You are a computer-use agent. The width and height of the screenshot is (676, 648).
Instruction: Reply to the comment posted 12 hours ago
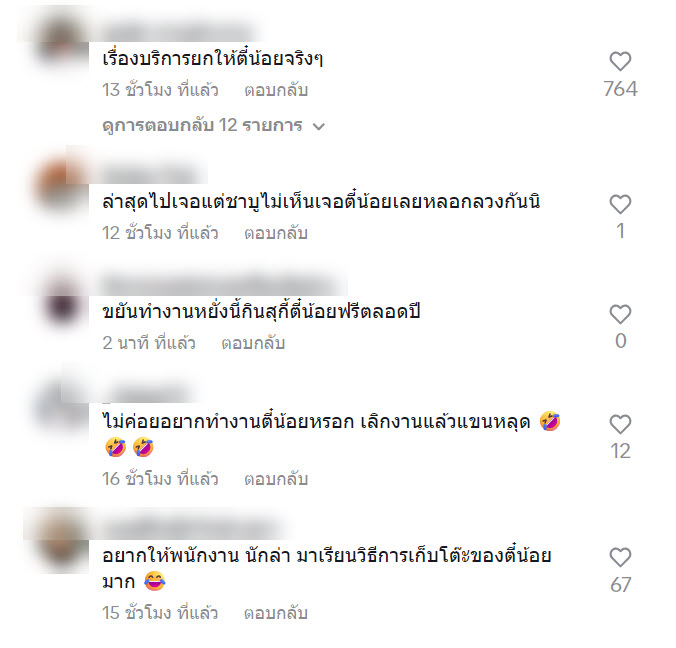point(276,233)
